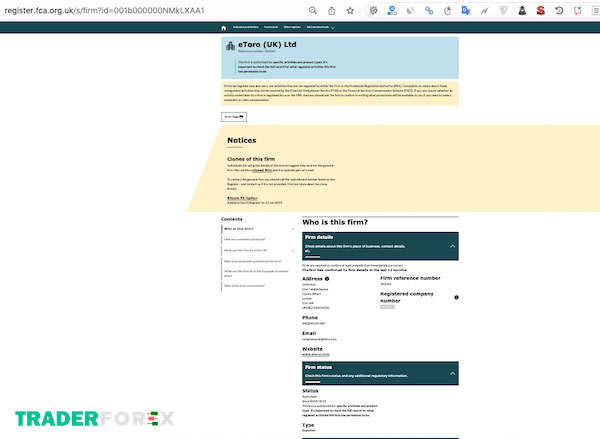600x439 pixels.
Task: Click the pink square extension icon
Action: 577,11
